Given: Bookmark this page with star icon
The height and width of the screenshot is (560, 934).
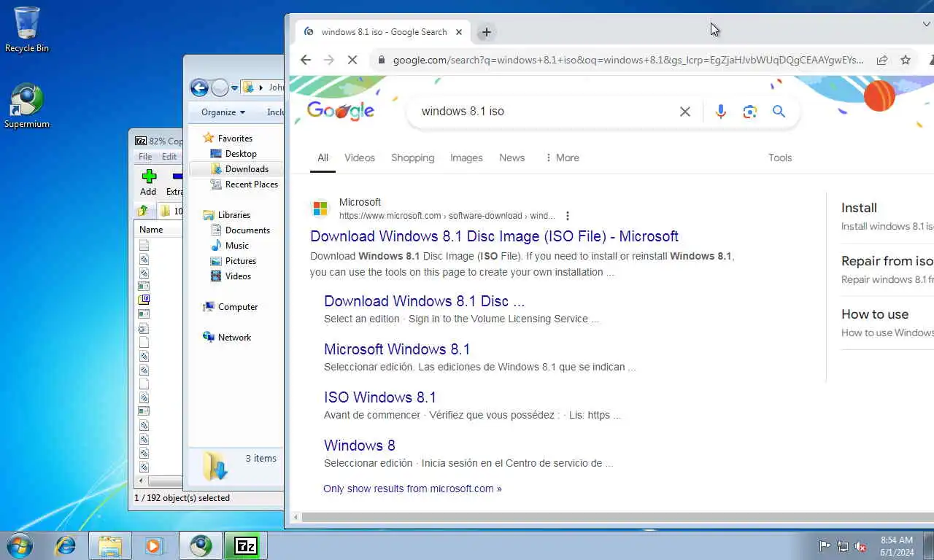Looking at the screenshot, I should tap(906, 60).
